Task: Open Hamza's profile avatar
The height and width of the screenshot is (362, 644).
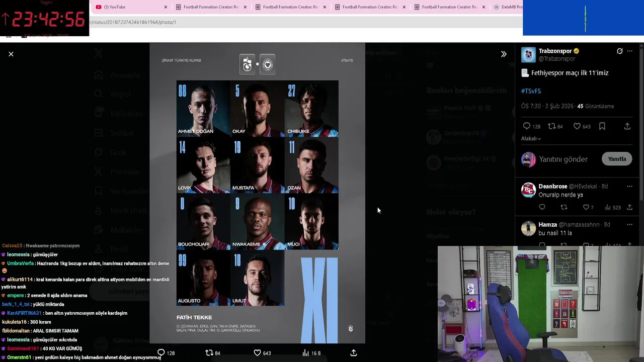Action: (x=528, y=228)
